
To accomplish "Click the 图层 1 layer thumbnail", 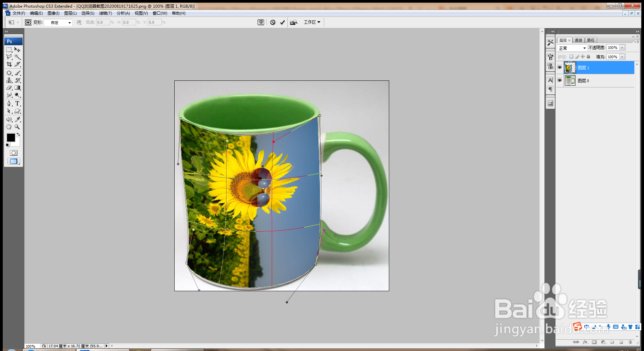I will [x=570, y=68].
